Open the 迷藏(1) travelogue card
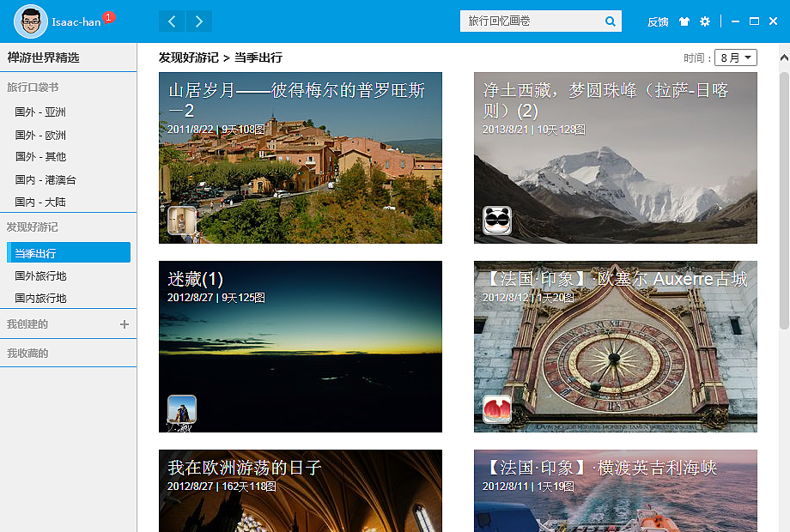Viewport: 790px width, 532px height. point(301,347)
